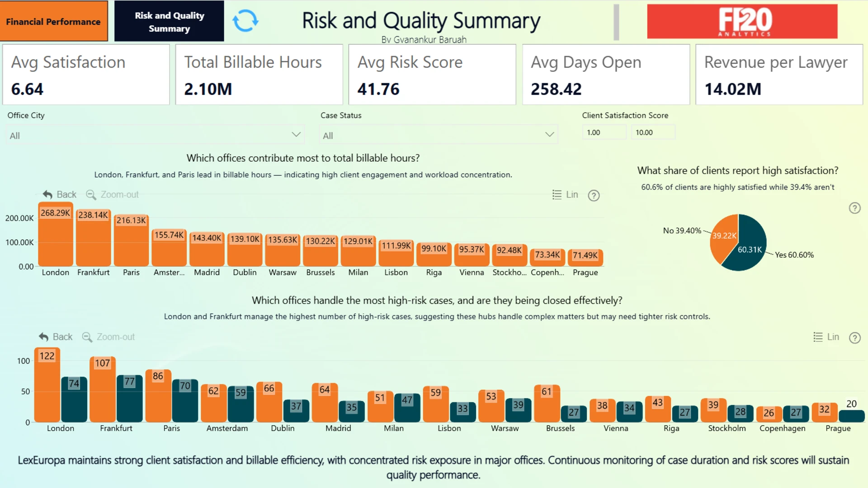Click the No 39.40% pie label
Image resolution: width=868 pixels, height=488 pixels.
click(x=682, y=230)
